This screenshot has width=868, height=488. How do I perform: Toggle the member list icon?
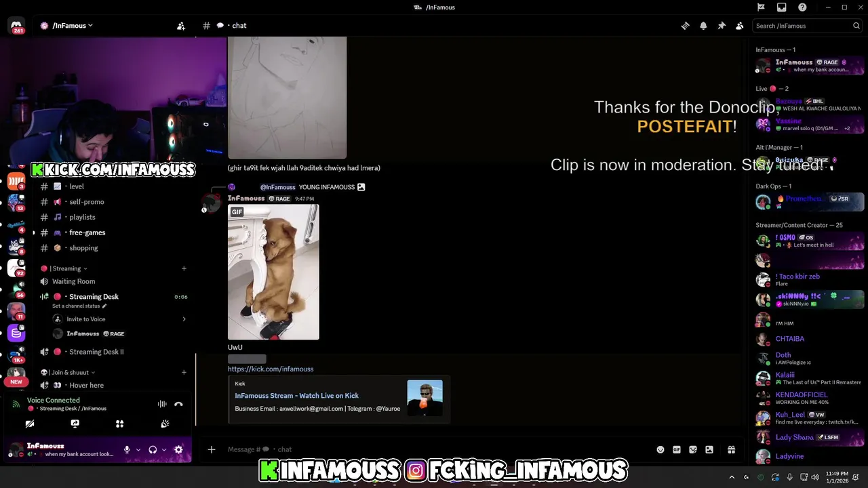(x=739, y=26)
